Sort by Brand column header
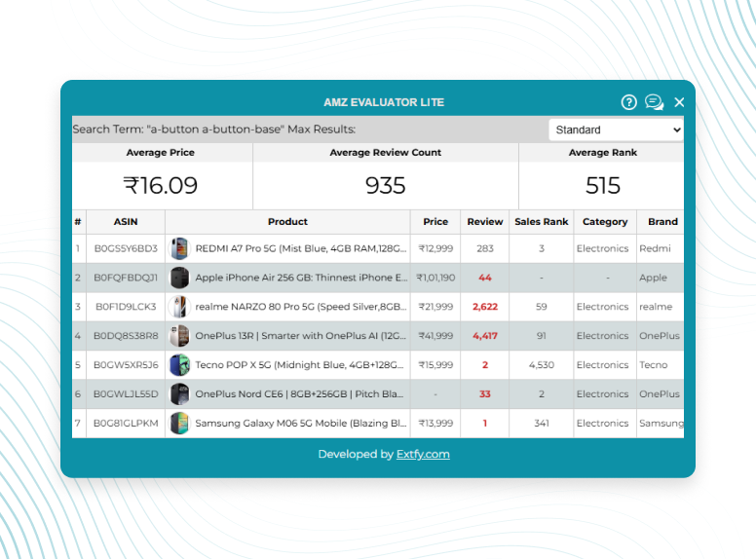756x559 pixels. click(x=662, y=222)
